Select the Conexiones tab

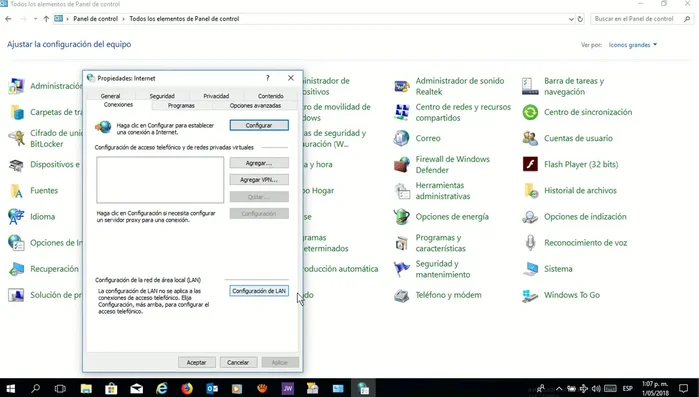click(118, 105)
